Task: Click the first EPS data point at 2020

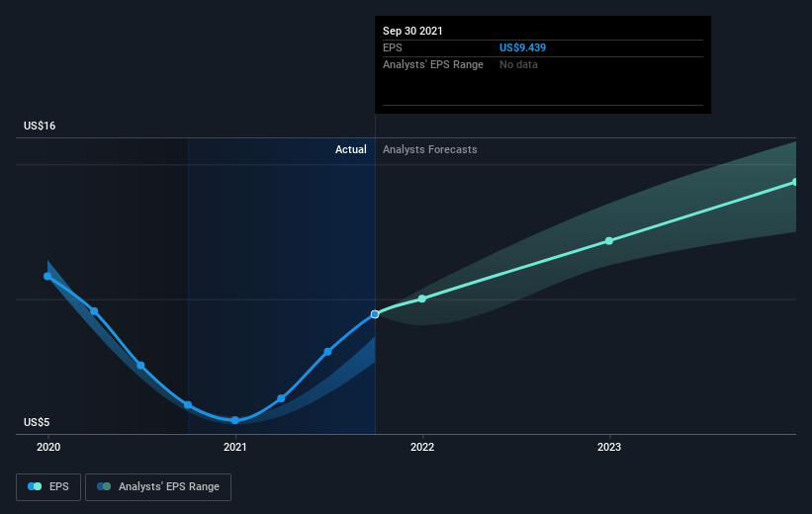Action: tap(47, 276)
